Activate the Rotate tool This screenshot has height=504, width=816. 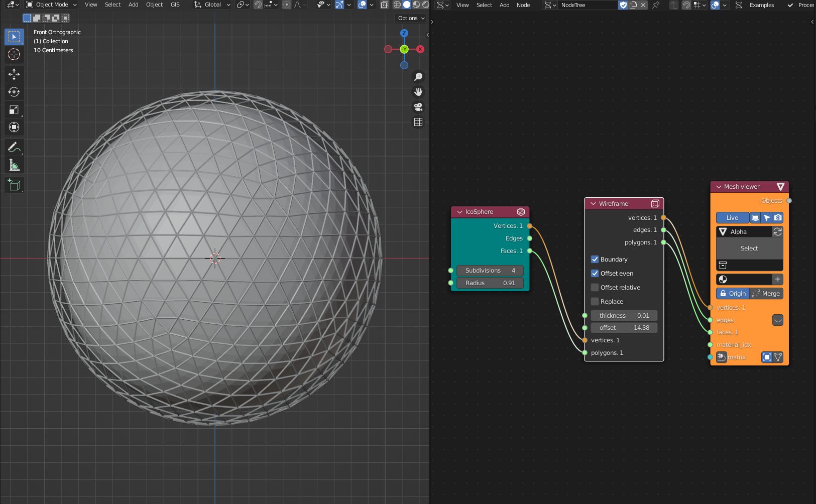click(14, 92)
